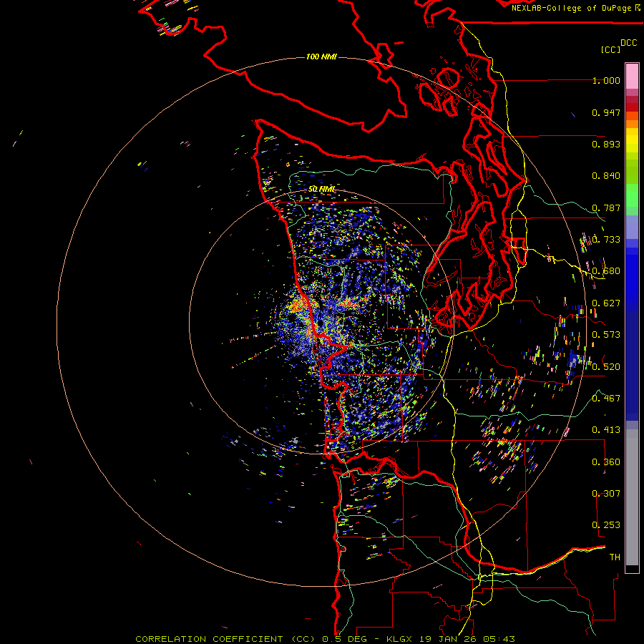Pick the light pink segment of the color bar
This screenshot has width=644, height=644.
pyautogui.click(x=632, y=76)
